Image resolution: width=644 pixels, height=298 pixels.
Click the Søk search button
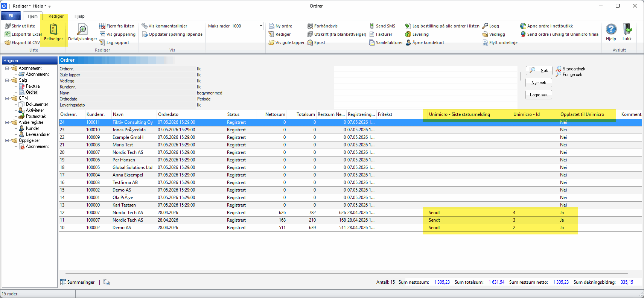[x=539, y=71]
